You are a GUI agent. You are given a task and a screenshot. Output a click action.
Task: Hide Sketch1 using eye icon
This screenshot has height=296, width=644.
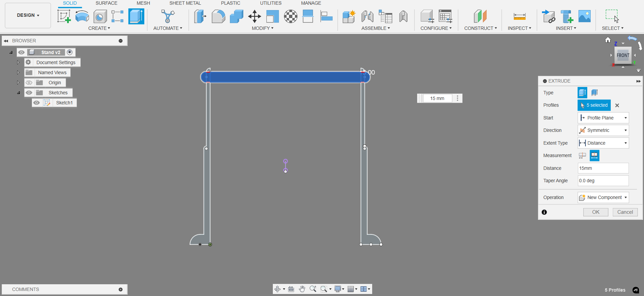(36, 103)
